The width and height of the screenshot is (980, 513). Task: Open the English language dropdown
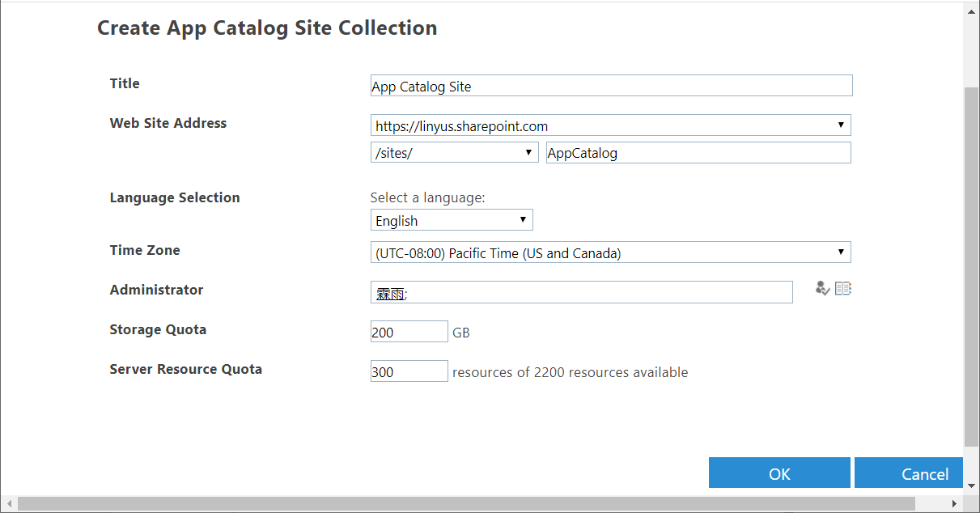tap(452, 220)
